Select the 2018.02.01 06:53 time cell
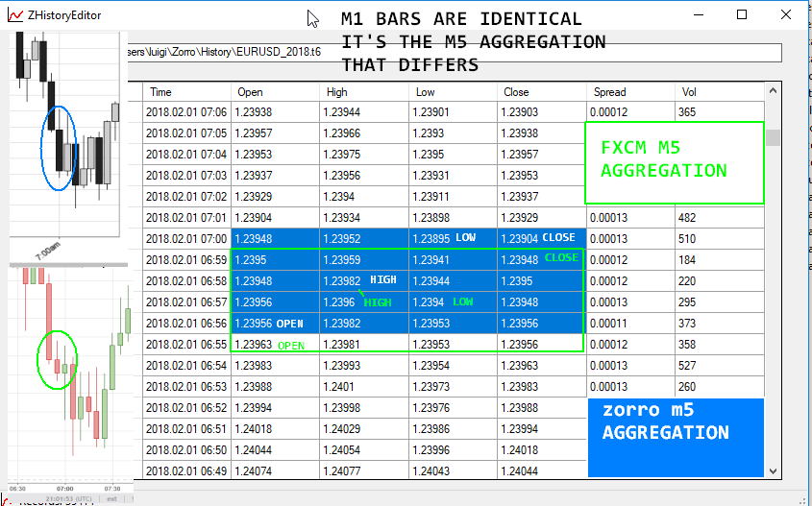Image resolution: width=812 pixels, height=506 pixels. (x=186, y=387)
